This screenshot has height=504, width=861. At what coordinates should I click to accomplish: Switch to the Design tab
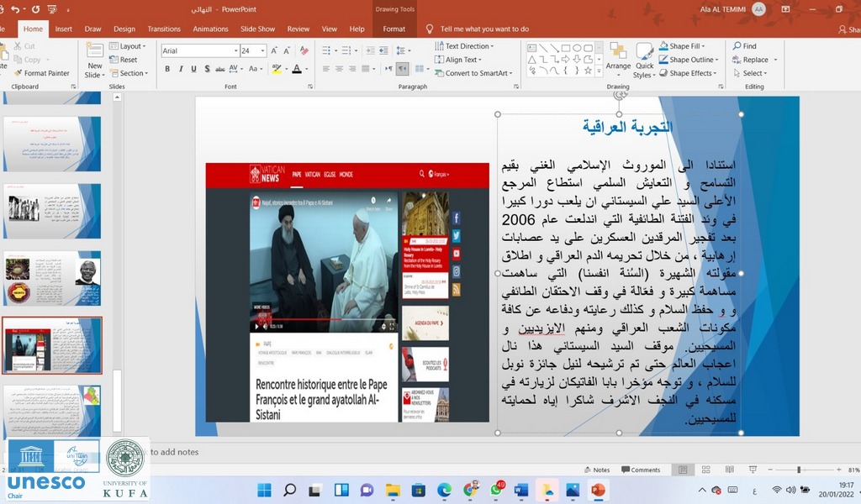(124, 29)
